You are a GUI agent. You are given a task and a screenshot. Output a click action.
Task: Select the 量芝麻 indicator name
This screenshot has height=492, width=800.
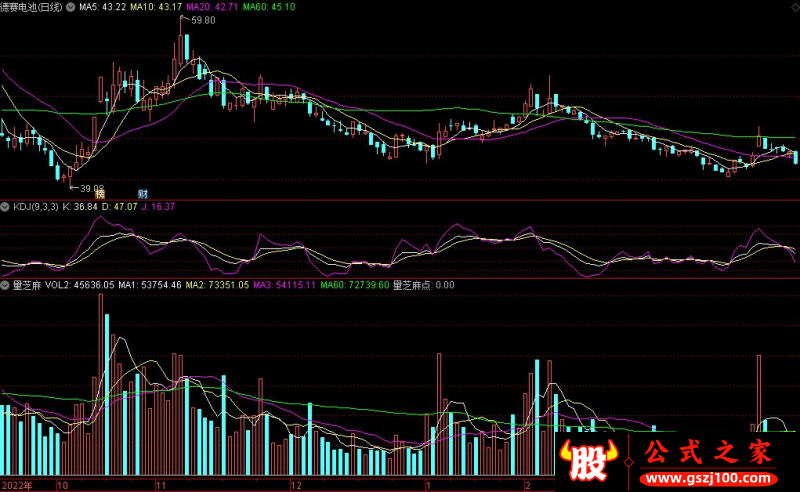coord(27,285)
